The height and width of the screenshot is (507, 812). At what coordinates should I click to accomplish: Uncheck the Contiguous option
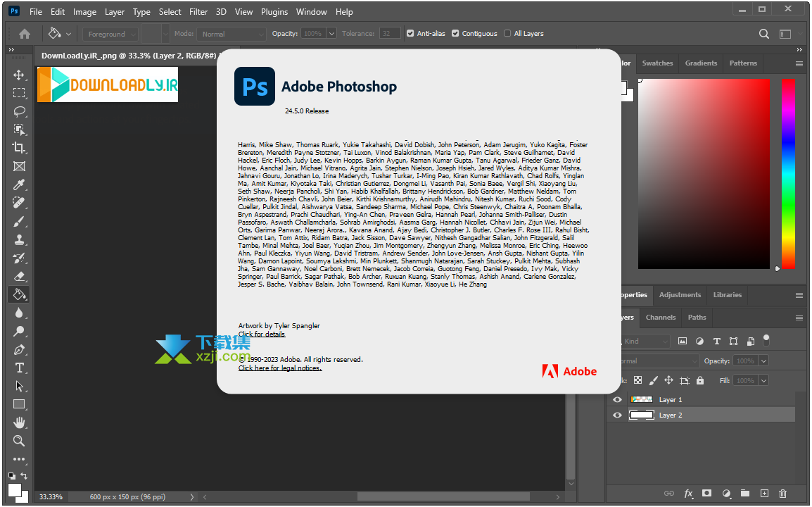[x=455, y=34]
